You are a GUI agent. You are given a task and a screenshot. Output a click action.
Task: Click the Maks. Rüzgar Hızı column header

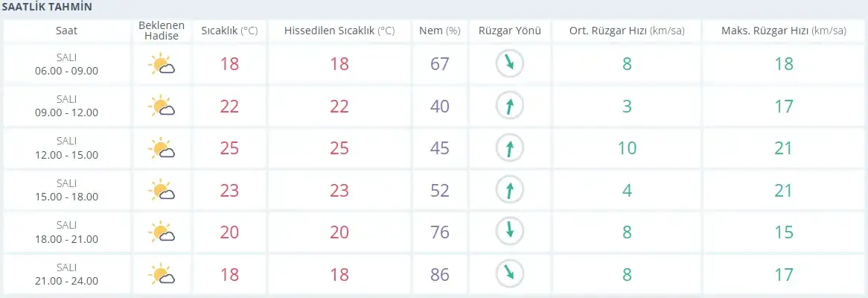click(784, 31)
